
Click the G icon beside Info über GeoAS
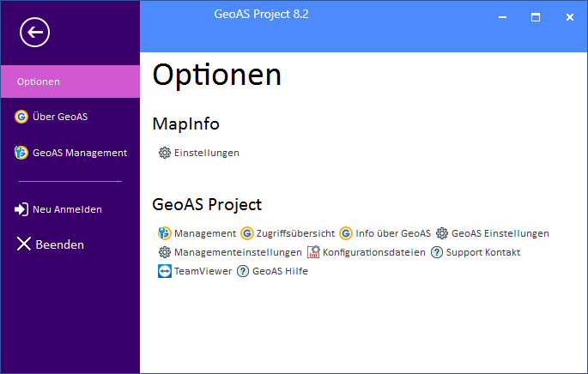pos(346,233)
